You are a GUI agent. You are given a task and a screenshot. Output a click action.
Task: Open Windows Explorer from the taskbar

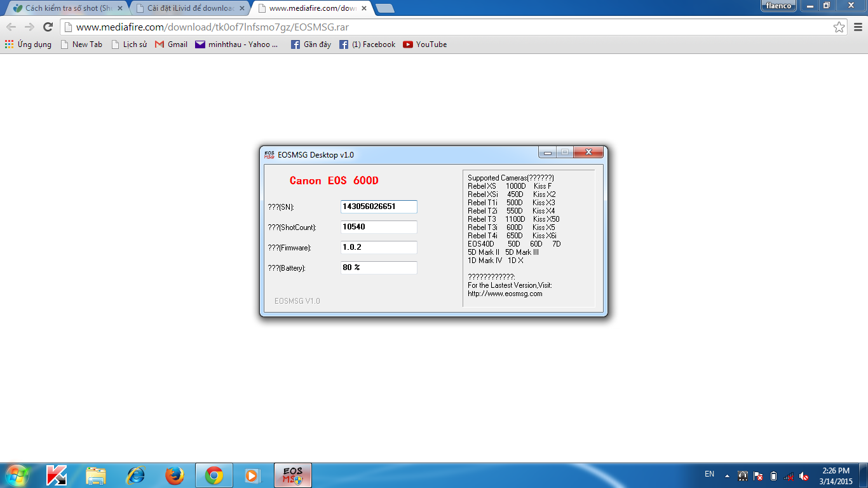coord(96,475)
